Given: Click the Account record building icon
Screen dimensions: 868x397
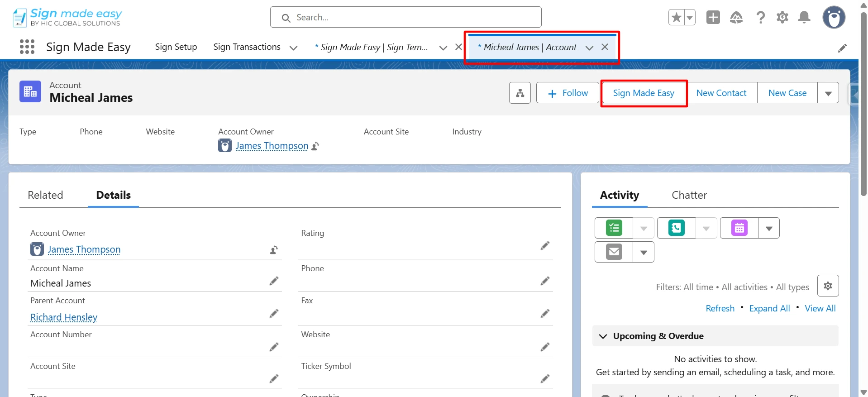Looking at the screenshot, I should coord(30,91).
